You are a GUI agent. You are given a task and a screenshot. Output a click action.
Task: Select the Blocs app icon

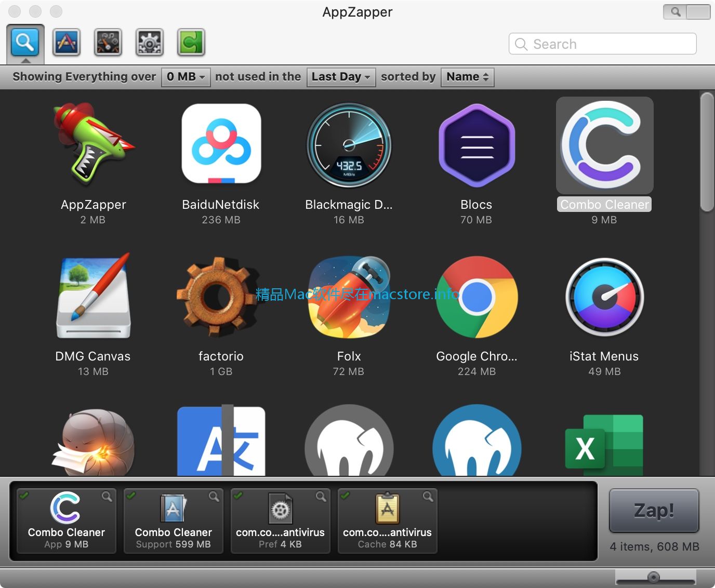click(476, 145)
